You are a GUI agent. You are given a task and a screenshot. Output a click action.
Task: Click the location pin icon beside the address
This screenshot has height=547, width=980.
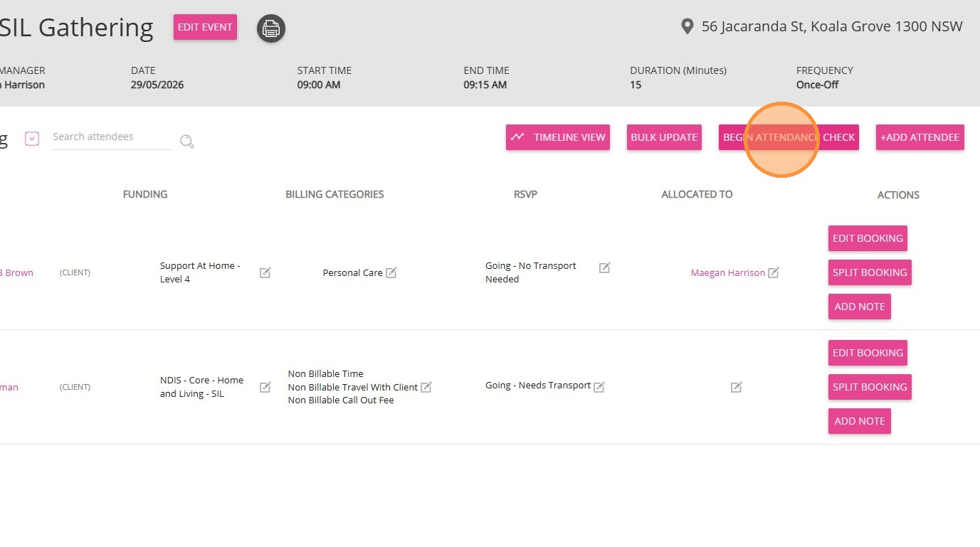click(x=687, y=27)
